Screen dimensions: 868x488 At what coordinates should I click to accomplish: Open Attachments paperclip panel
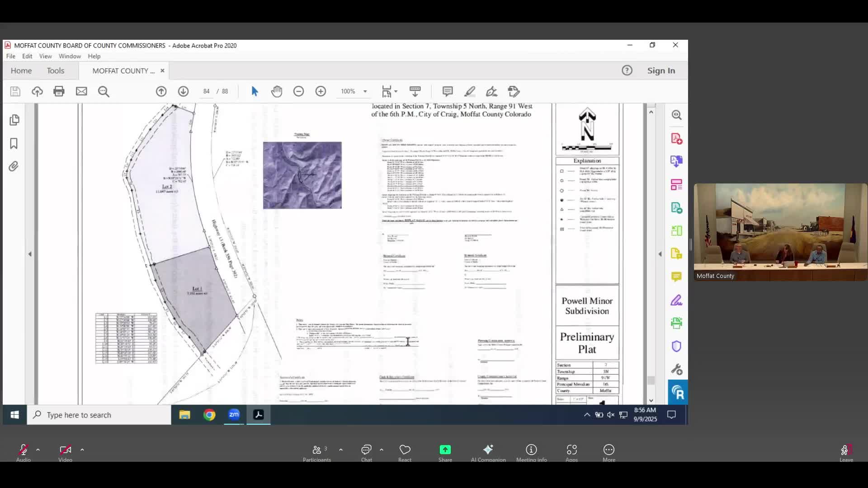[x=14, y=167]
